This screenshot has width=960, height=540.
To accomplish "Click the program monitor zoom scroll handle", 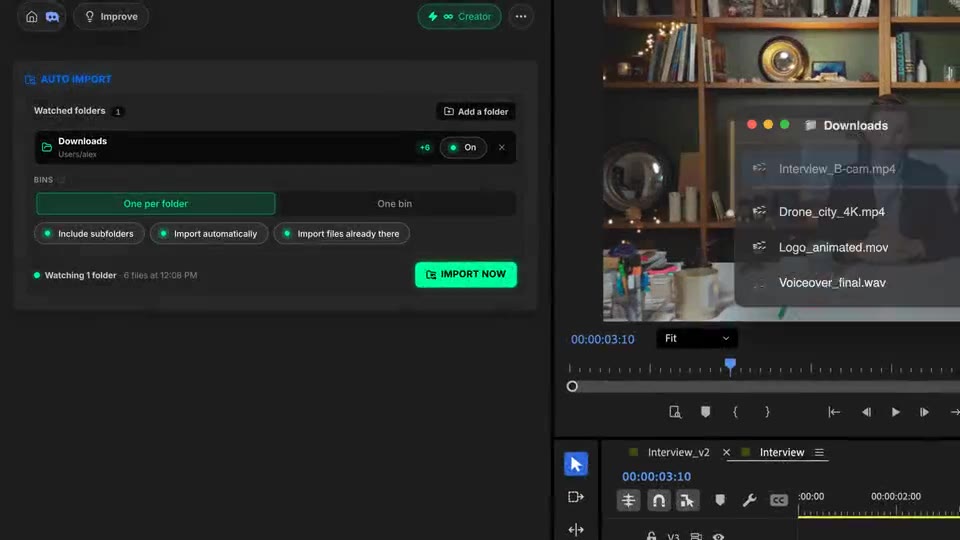I will click(572, 386).
